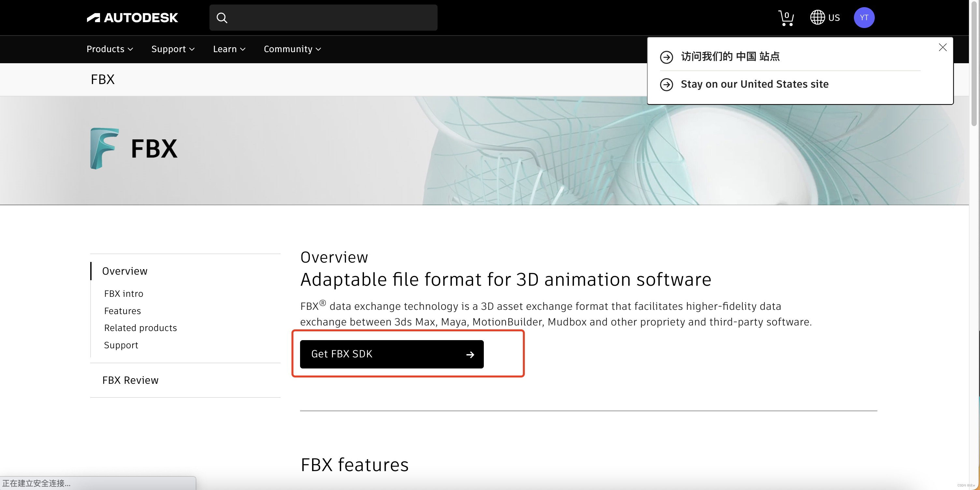Open the FBX Review sidebar item
Screen dimensions: 980x490
click(130, 380)
